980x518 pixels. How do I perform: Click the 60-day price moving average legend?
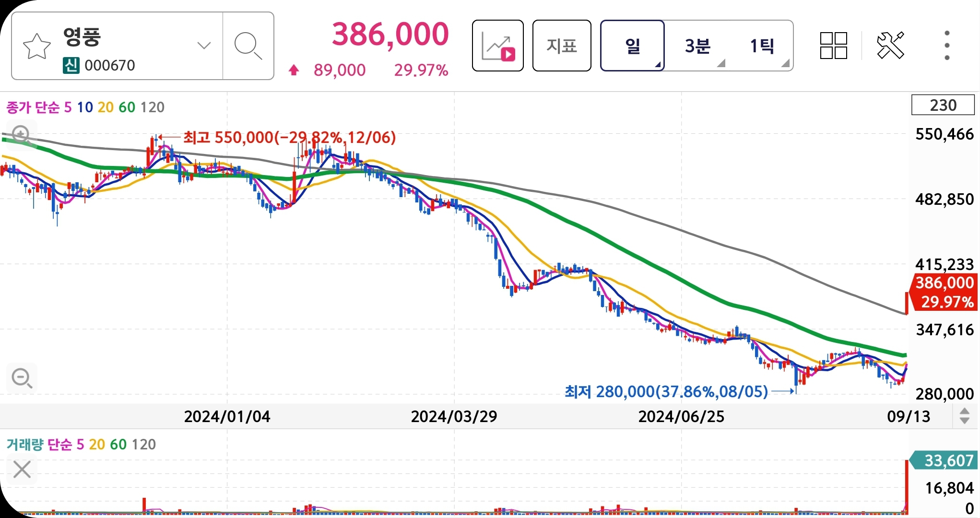(127, 107)
